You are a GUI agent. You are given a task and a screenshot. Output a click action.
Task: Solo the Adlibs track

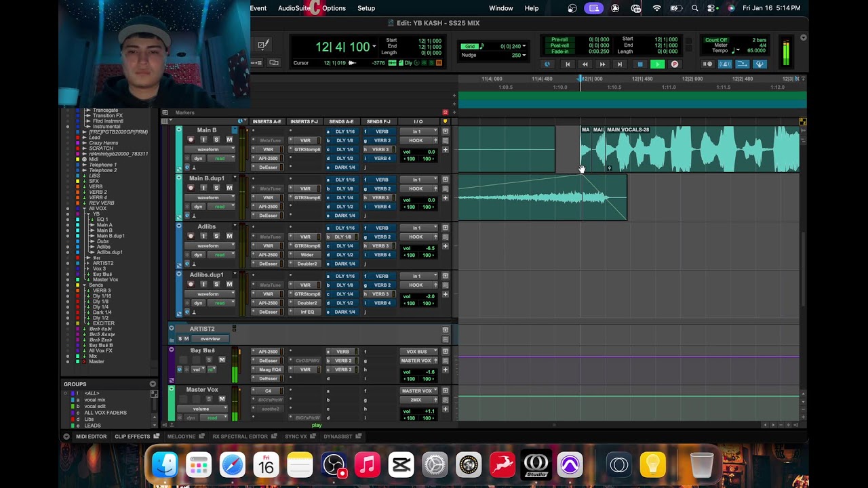216,236
